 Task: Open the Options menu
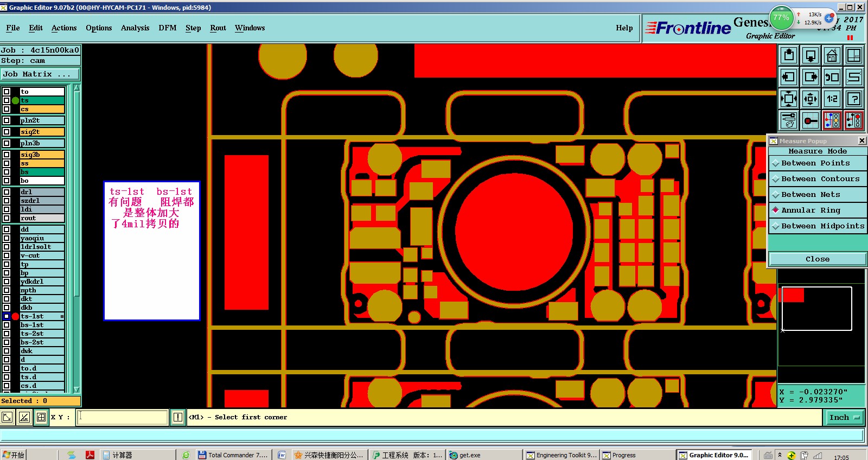click(99, 28)
